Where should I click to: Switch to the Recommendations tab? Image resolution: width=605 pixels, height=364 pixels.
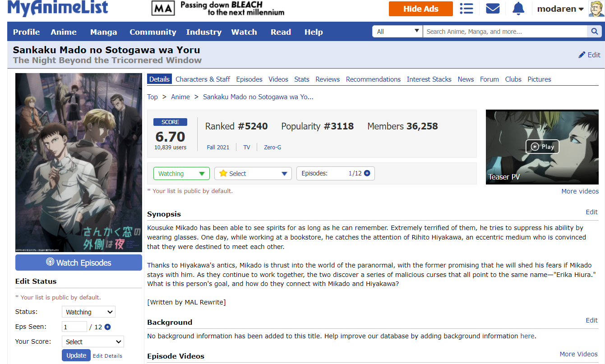[373, 79]
